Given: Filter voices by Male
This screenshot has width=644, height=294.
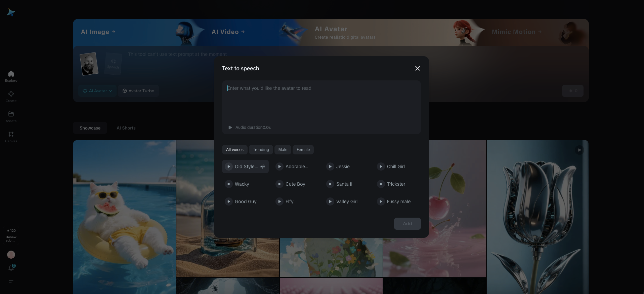Looking at the screenshot, I should 283,150.
